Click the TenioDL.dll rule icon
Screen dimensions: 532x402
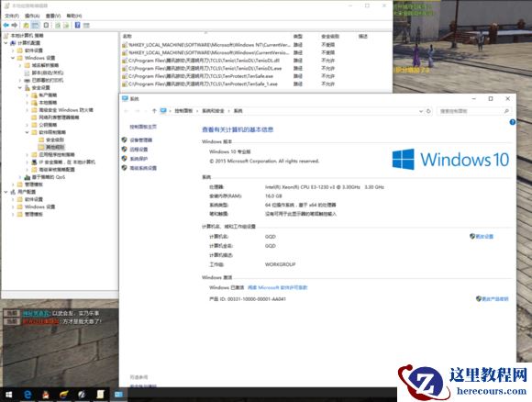coord(125,61)
